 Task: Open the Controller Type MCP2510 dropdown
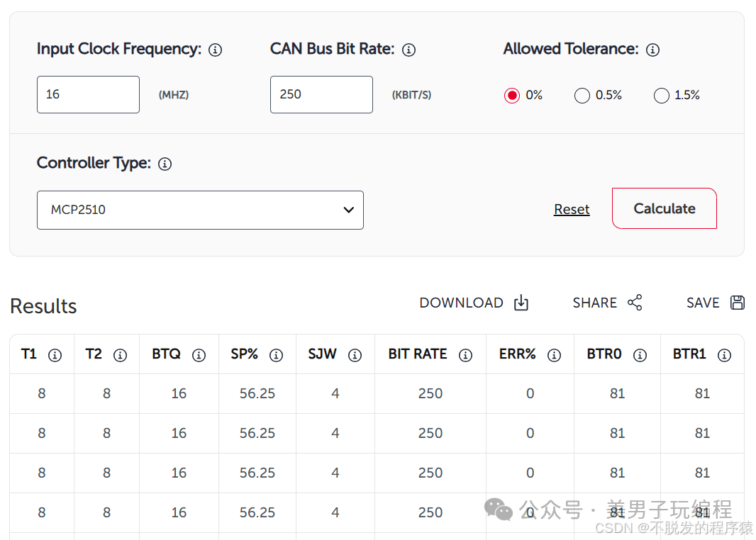[200, 210]
